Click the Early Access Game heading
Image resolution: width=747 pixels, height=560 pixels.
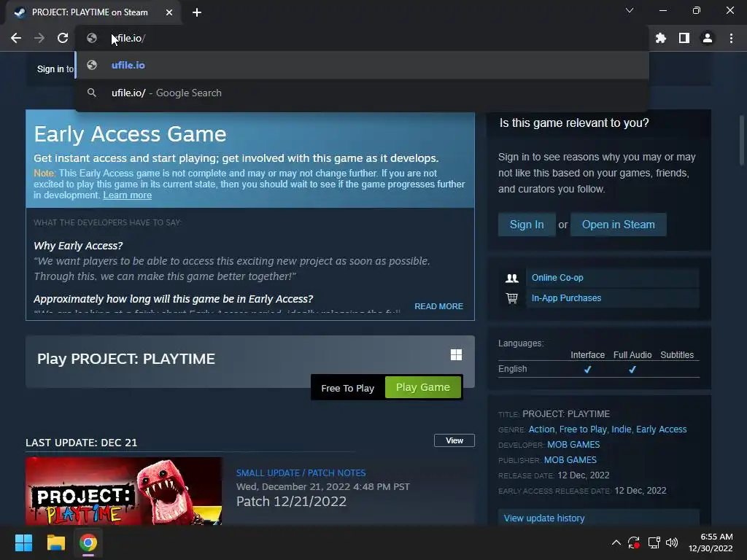tap(130, 134)
